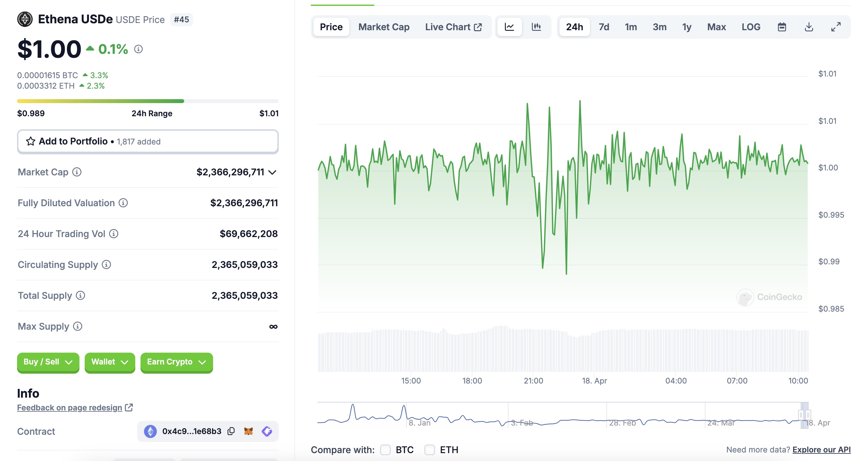This screenshot has width=868, height=461.
Task: Expand the Market Cap chevron
Action: (272, 172)
